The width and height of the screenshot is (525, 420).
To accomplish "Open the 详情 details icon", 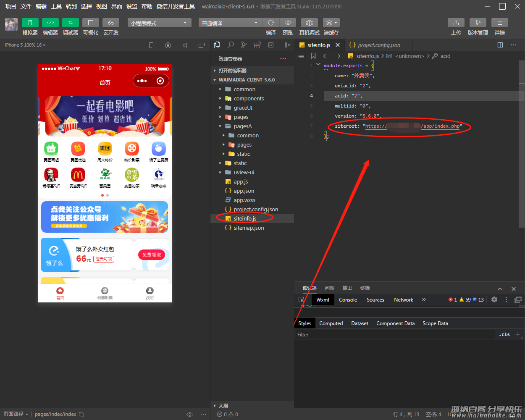I will (x=500, y=23).
